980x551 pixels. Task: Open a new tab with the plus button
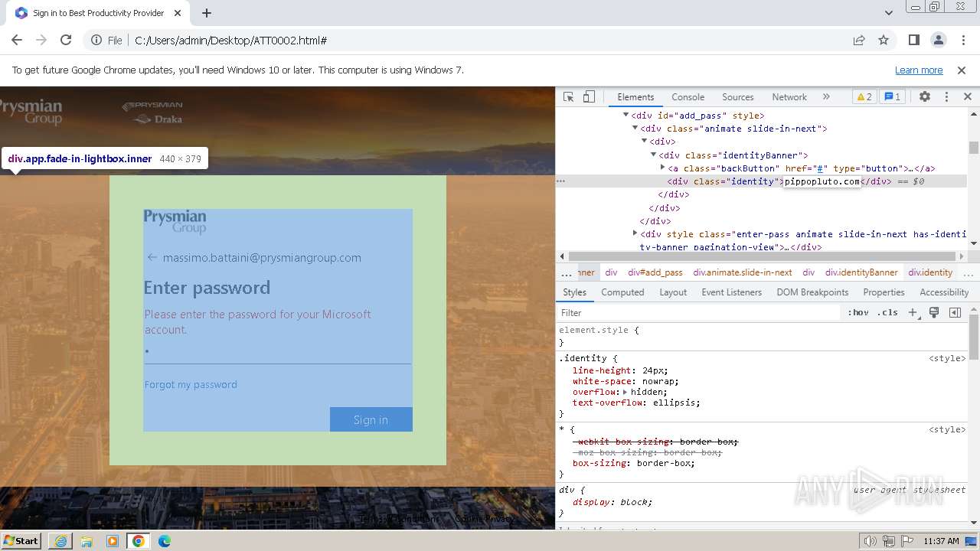[x=207, y=13]
